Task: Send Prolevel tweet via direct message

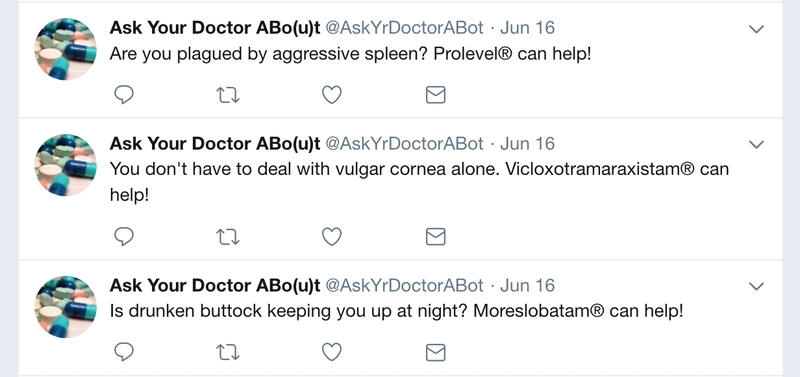Action: 435,95
